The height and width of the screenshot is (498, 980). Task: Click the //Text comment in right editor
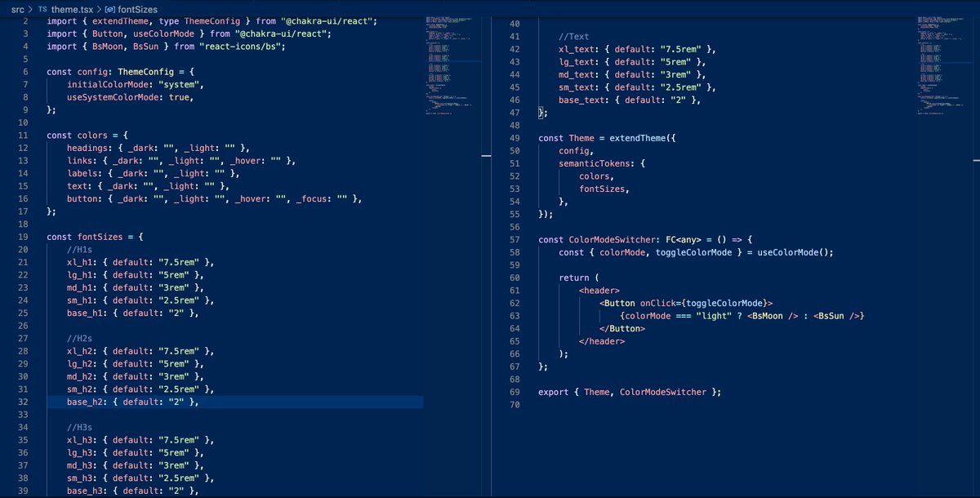tap(576, 37)
